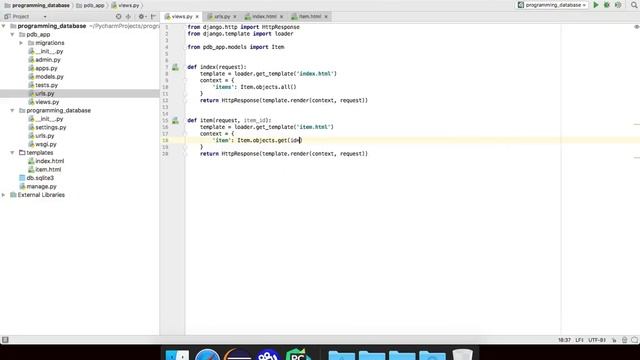Click the inspection indicator at editor top-right
The width and height of the screenshot is (640, 360).
[636, 27]
